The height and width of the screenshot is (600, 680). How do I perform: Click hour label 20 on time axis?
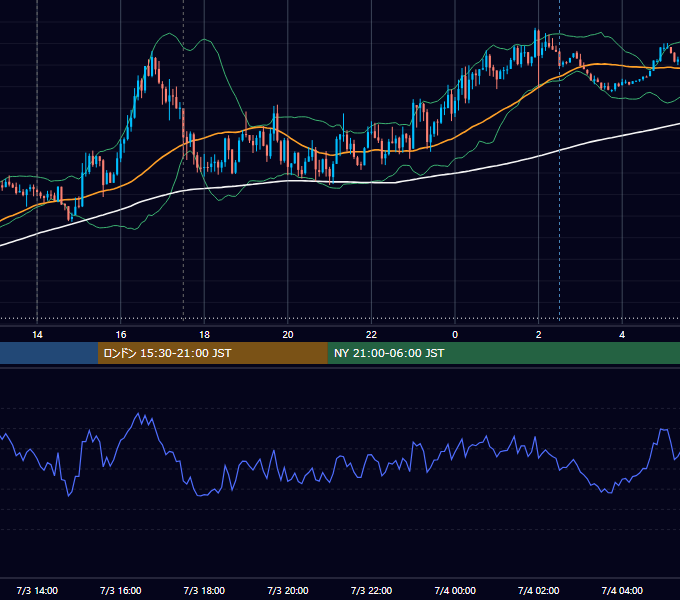288,335
